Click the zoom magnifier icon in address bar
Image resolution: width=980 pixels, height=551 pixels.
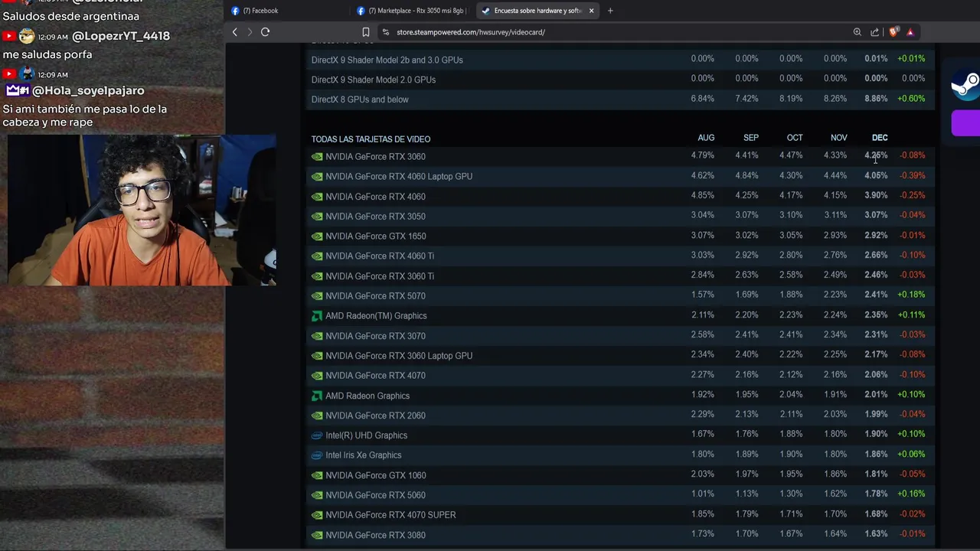pyautogui.click(x=857, y=32)
